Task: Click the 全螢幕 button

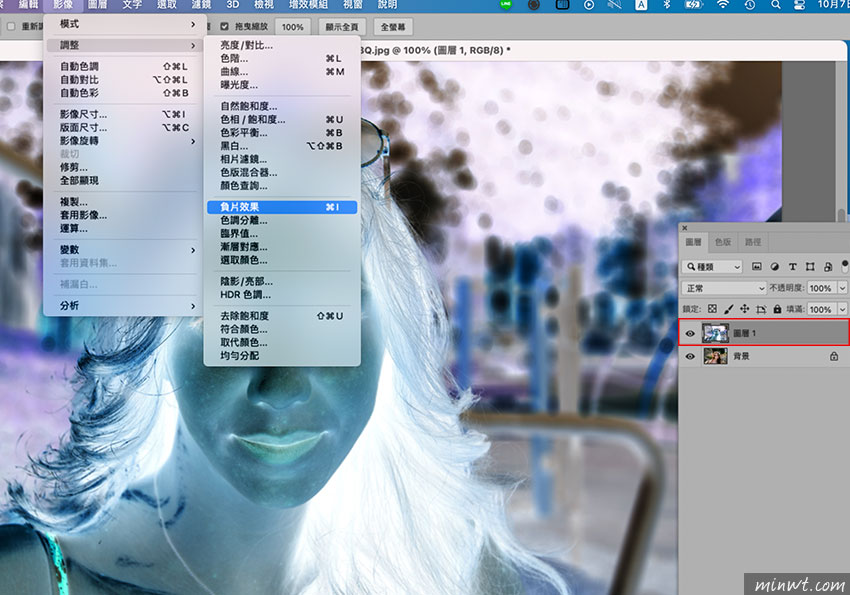Action: point(393,27)
